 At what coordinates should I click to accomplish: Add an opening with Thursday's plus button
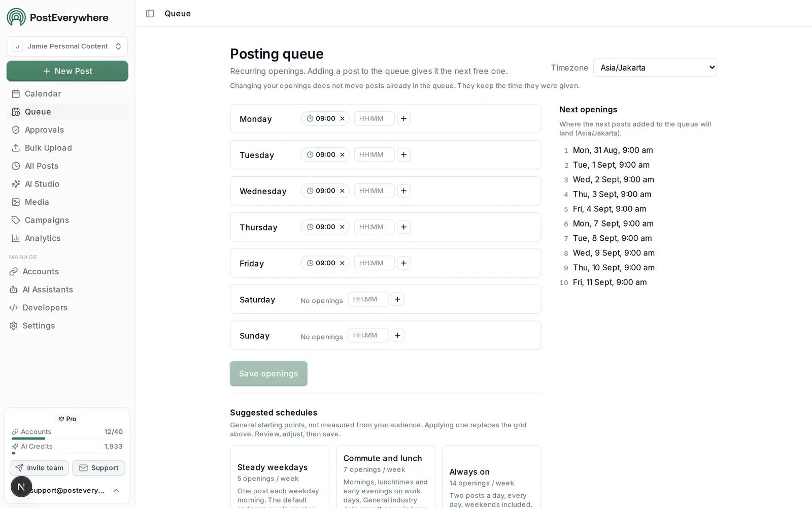403,227
